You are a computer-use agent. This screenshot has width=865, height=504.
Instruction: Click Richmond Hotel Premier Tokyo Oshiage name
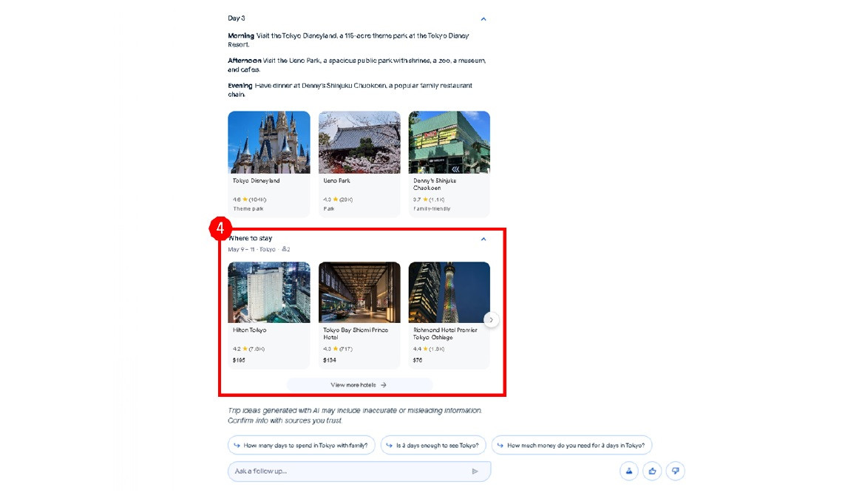click(445, 333)
